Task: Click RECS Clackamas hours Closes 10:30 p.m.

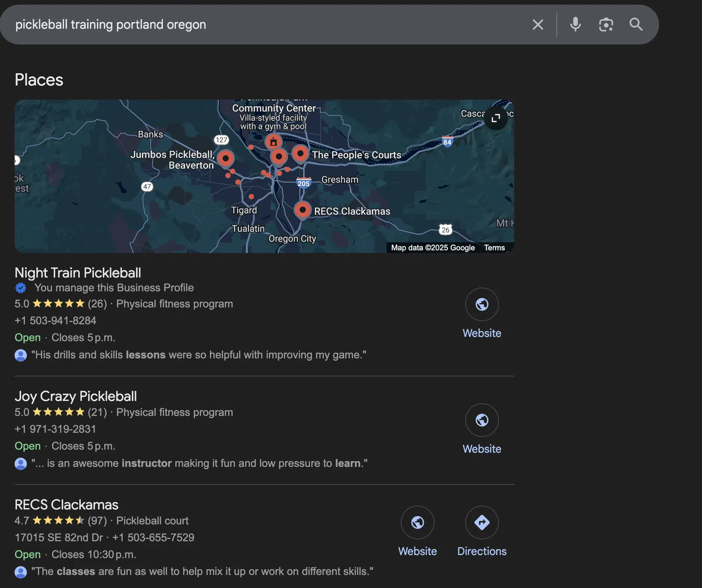Action: coord(94,555)
